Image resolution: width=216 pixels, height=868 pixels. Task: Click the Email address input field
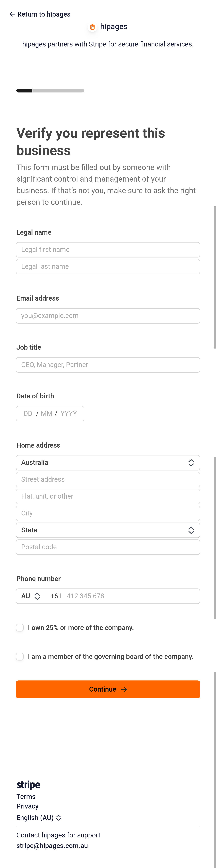[108, 316]
